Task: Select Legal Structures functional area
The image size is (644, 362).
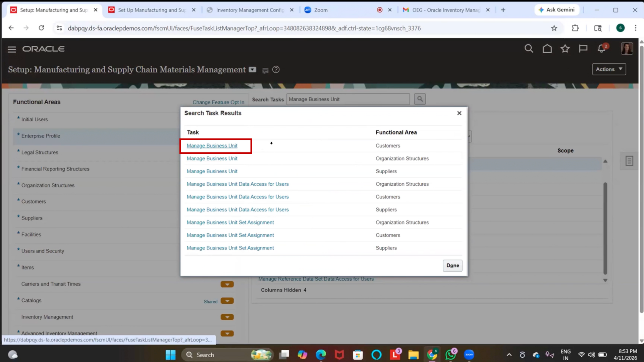Action: tap(40, 153)
